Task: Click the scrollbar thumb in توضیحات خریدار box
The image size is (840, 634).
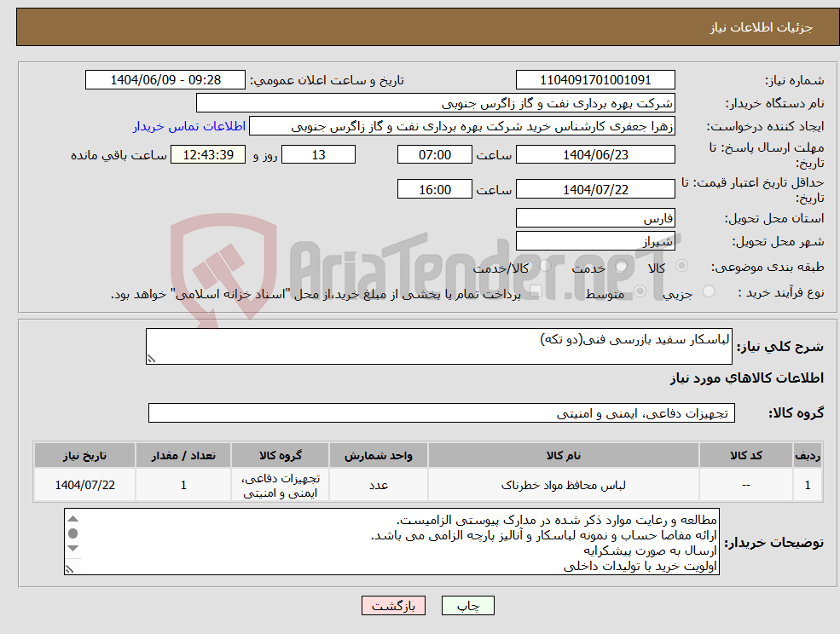Action: click(x=72, y=533)
